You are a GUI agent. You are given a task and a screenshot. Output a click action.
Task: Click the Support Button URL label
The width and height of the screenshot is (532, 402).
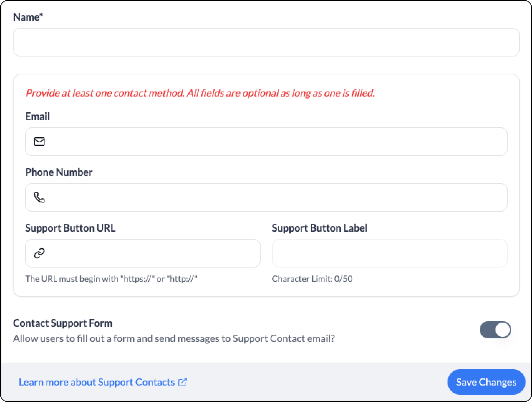pos(71,228)
